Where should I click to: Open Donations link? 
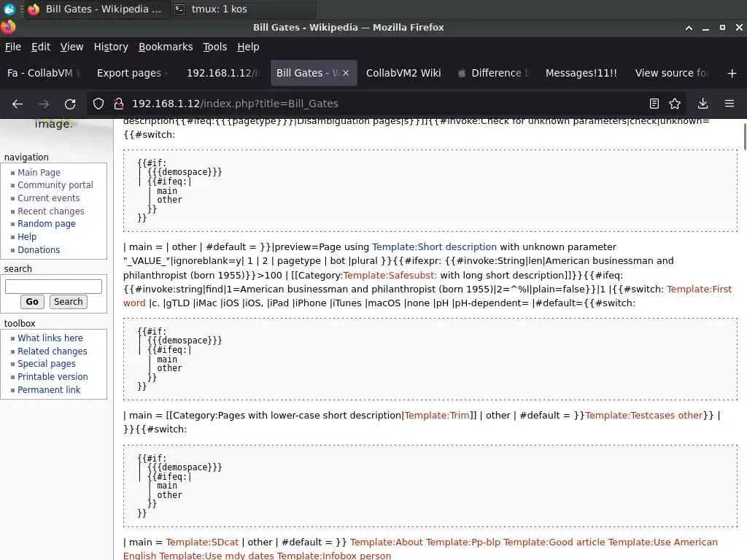click(39, 249)
